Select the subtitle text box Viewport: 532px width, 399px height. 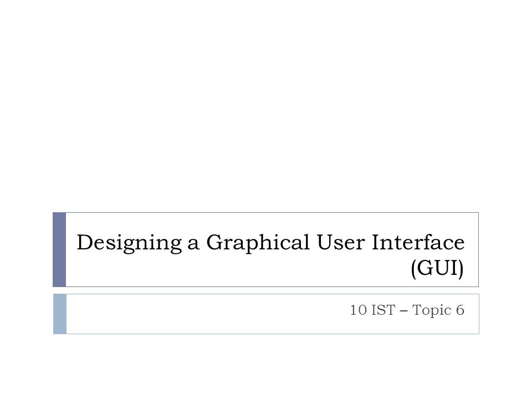266,314
